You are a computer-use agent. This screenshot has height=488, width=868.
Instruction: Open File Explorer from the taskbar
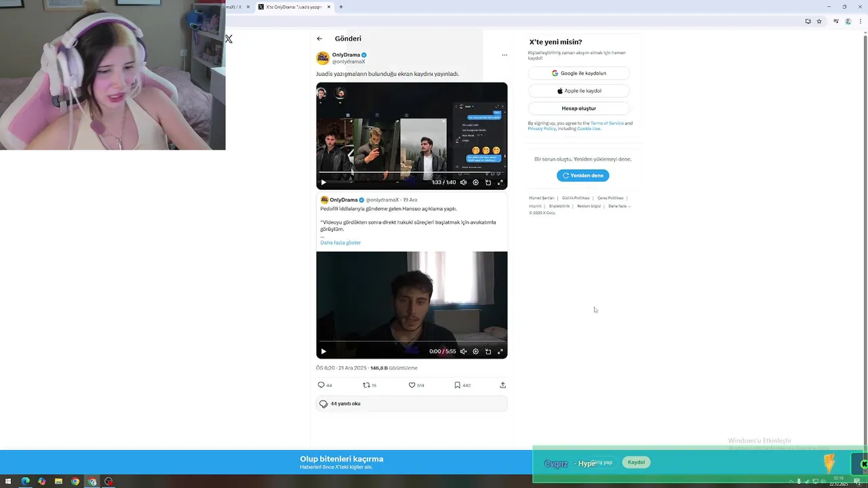(x=58, y=481)
